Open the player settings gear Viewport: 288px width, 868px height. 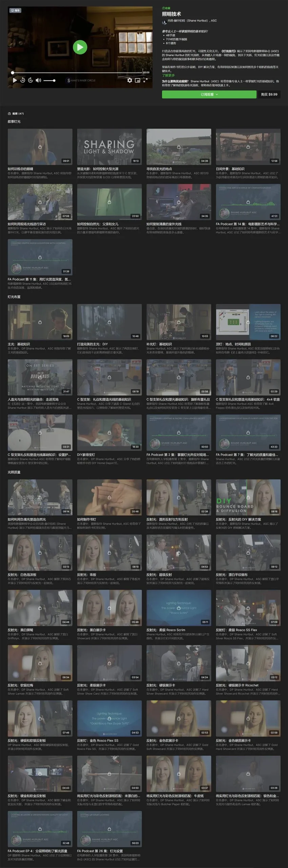click(129, 80)
